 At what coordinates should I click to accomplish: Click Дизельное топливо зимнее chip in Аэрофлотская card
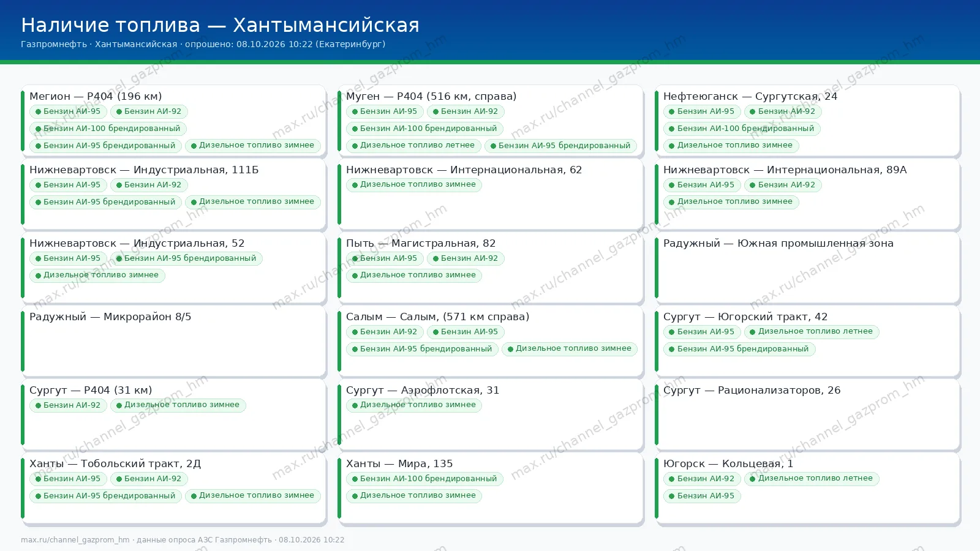point(414,405)
